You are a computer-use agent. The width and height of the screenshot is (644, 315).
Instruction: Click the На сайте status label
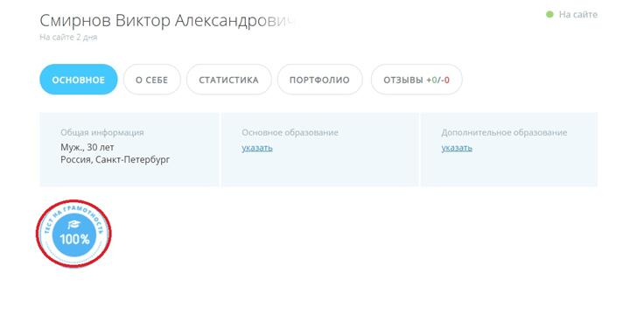pyautogui.click(x=578, y=15)
